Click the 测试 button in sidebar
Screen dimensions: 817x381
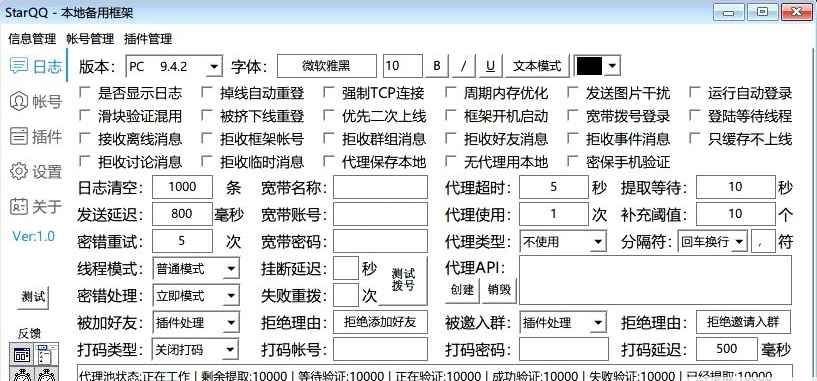click(x=34, y=297)
